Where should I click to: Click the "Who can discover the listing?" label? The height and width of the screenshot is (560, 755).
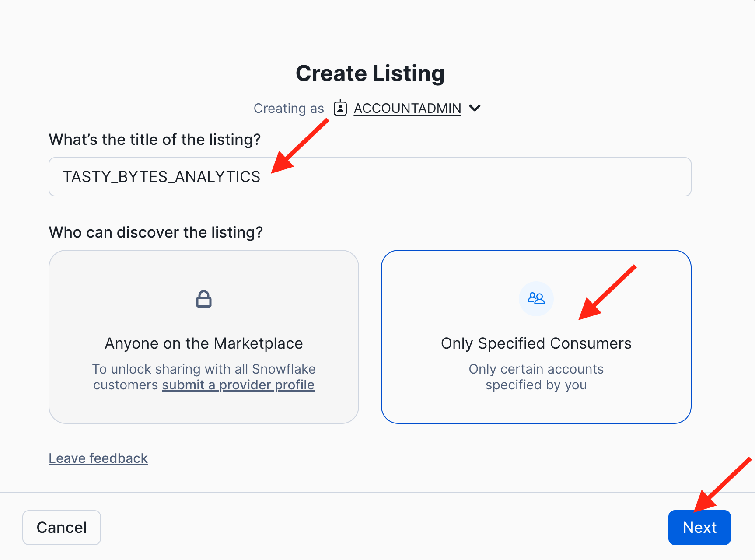156,232
